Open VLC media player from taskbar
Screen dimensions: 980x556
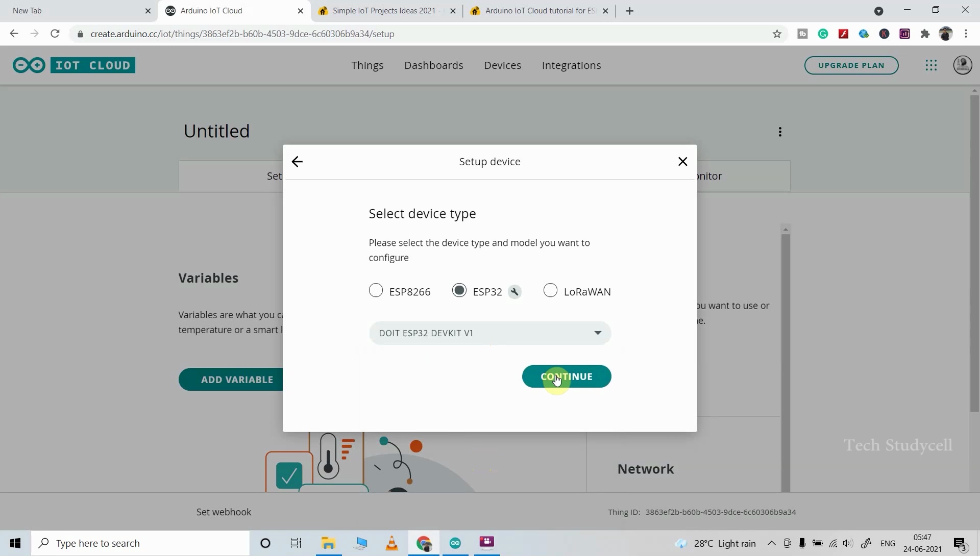coord(391,543)
